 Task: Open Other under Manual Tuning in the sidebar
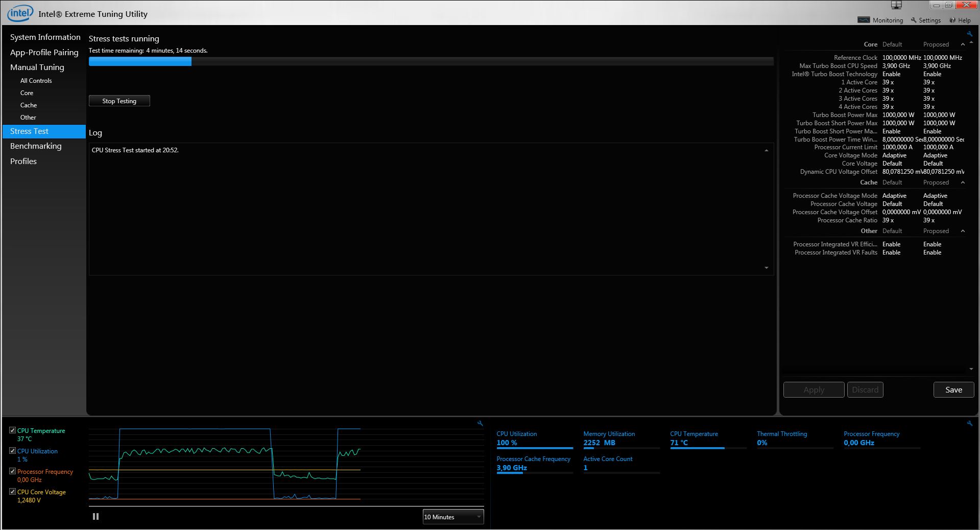tap(28, 118)
